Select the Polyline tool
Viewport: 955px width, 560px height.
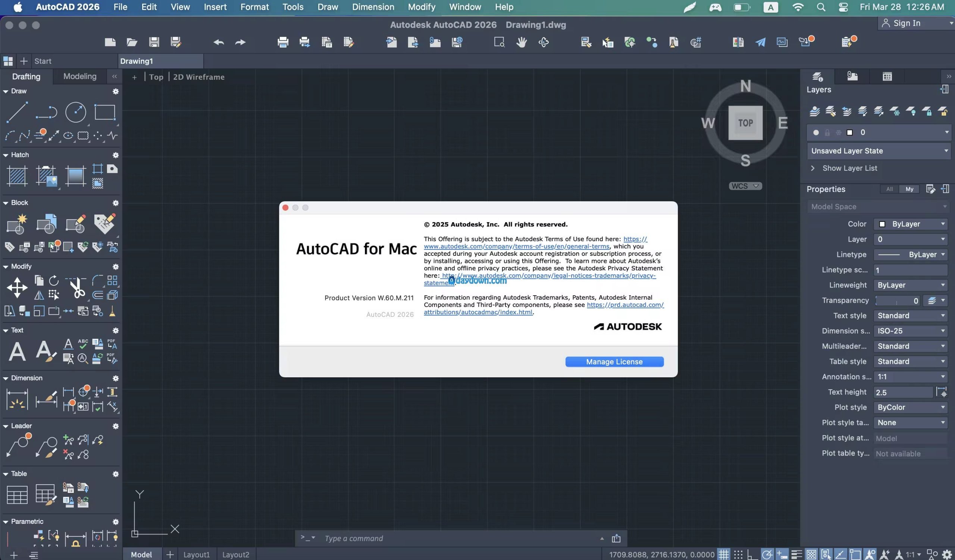46,112
